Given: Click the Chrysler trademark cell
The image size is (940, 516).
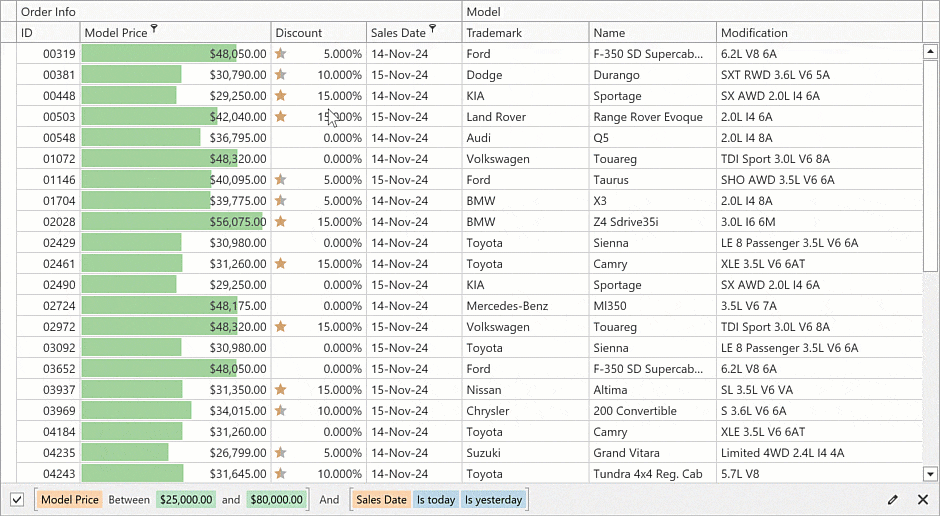Looking at the screenshot, I should point(525,410).
